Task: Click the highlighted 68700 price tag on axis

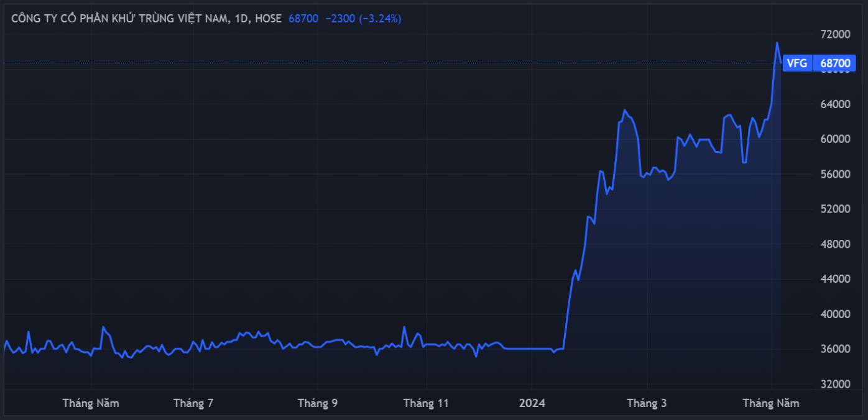Action: tap(834, 63)
